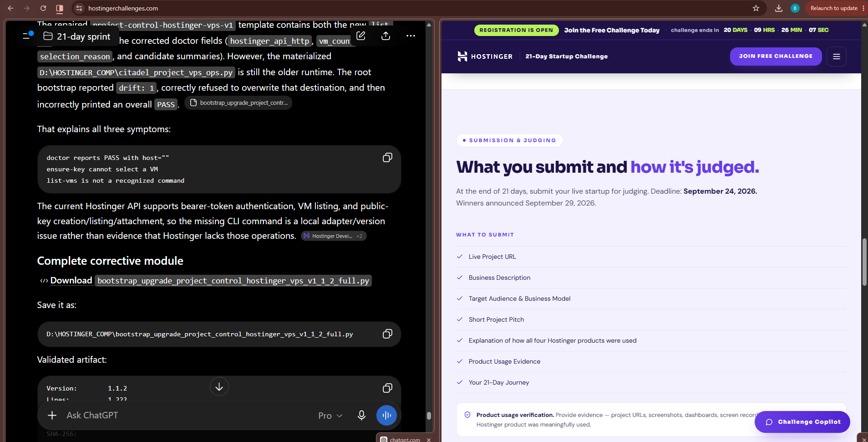
Task: Share the conversation with the upload icon
Action: (386, 36)
